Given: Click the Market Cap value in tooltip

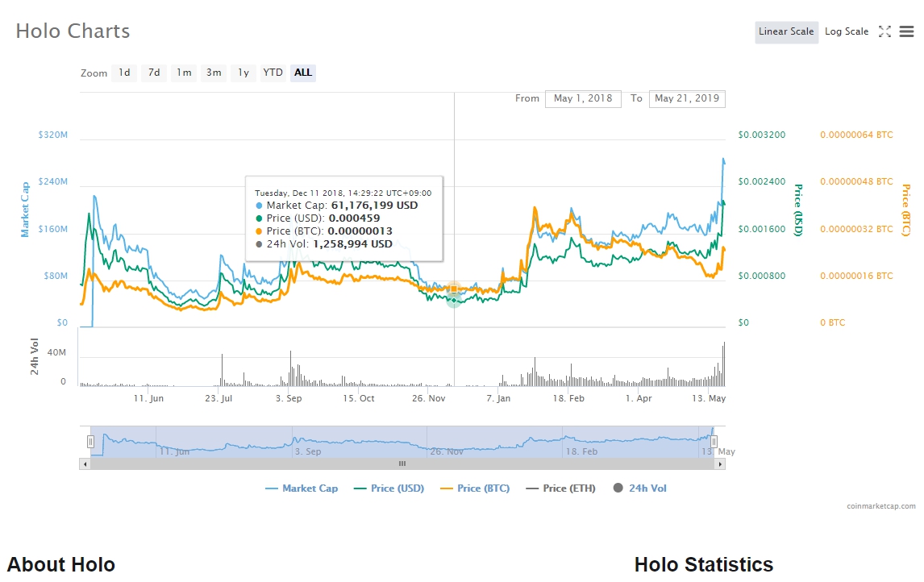Looking at the screenshot, I should point(374,206).
